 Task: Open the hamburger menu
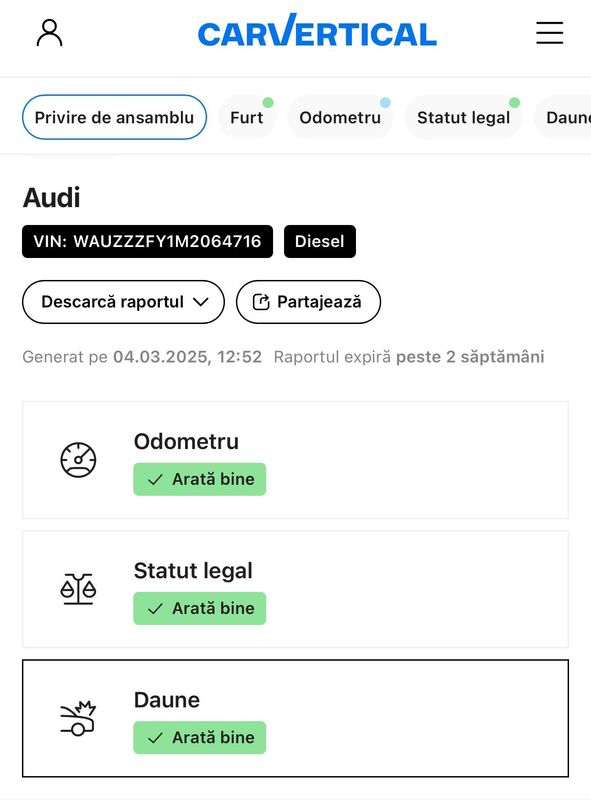[550, 33]
